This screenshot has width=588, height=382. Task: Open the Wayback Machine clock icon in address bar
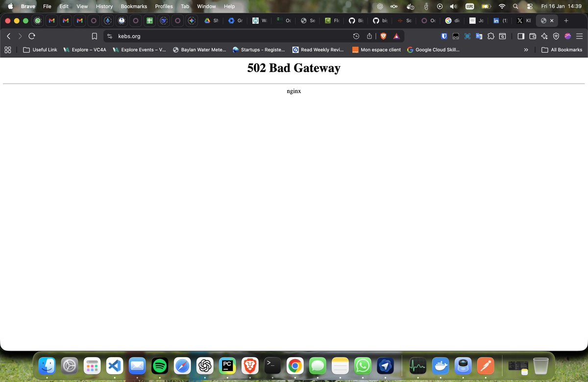pyautogui.click(x=356, y=36)
